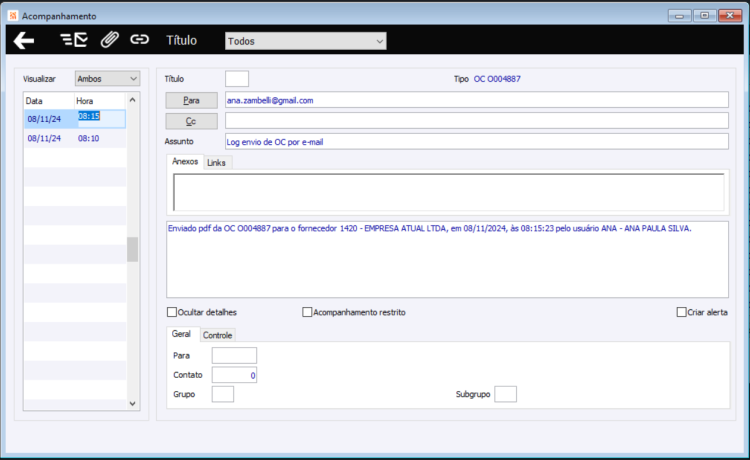
Task: Click the Para recipient button
Action: pyautogui.click(x=191, y=100)
